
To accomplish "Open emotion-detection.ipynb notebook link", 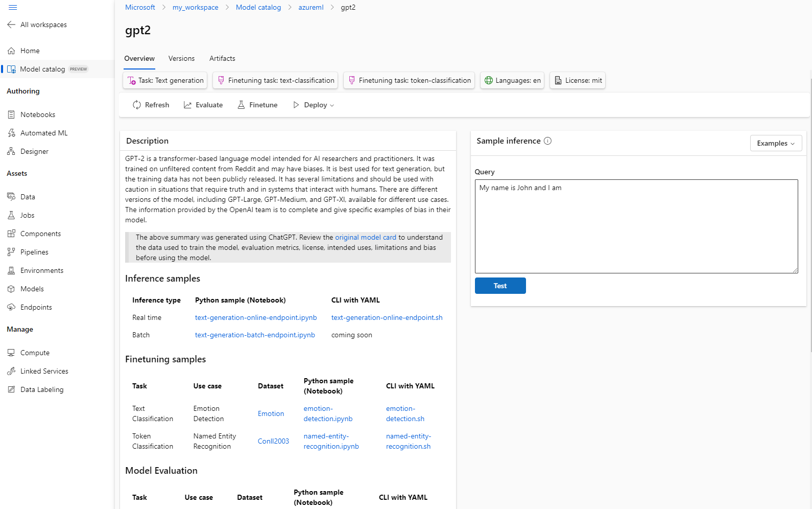I will point(328,413).
